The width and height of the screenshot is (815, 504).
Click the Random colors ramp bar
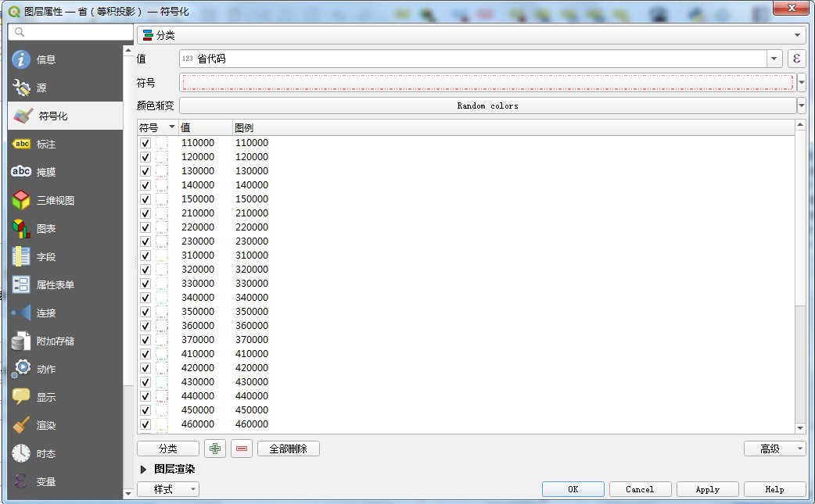(487, 105)
